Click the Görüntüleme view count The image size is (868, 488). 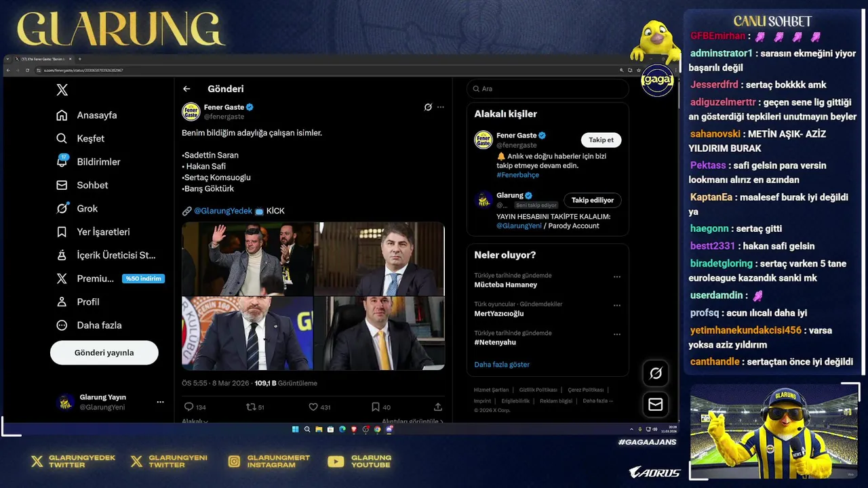pos(285,383)
